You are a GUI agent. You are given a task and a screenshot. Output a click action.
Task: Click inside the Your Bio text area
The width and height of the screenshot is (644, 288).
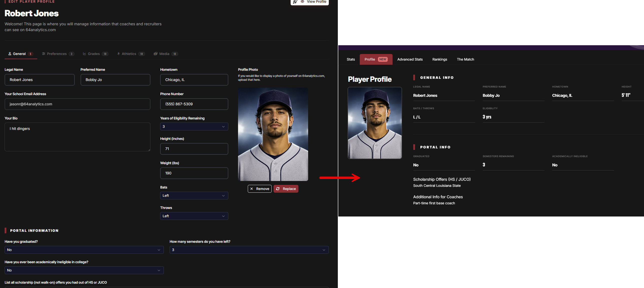78,137
